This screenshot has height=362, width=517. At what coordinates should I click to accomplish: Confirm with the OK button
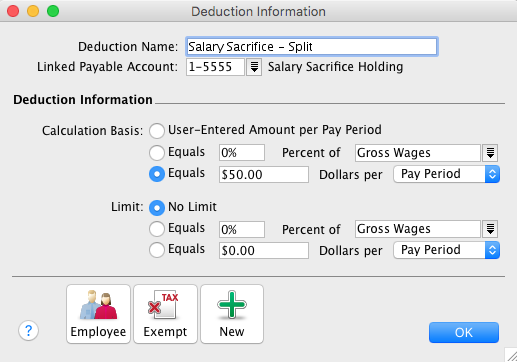pos(464,332)
